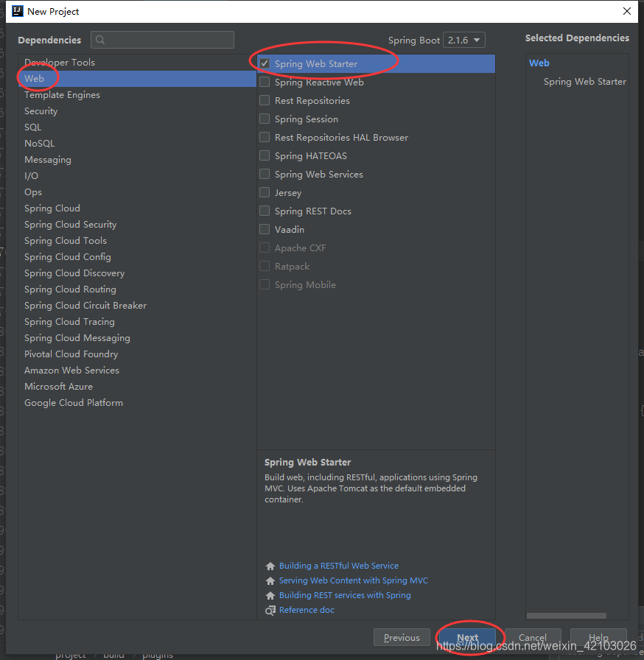Tick Spring REST Docs checkbox
This screenshot has width=644, height=660.
(x=265, y=211)
